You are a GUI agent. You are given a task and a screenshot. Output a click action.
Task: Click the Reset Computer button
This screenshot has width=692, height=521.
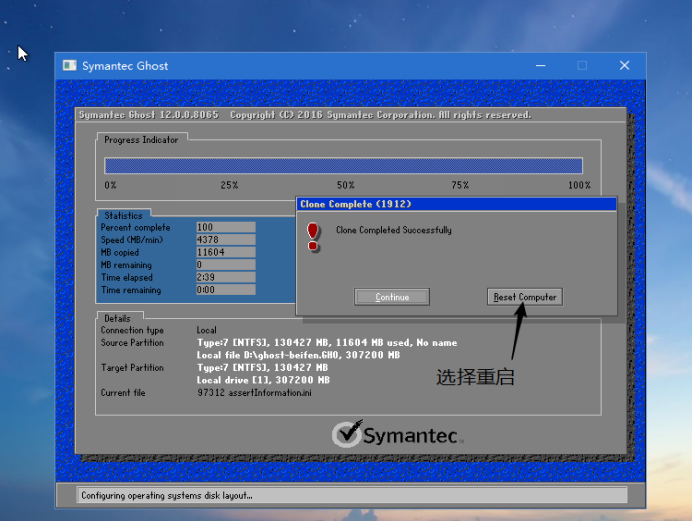click(x=525, y=297)
